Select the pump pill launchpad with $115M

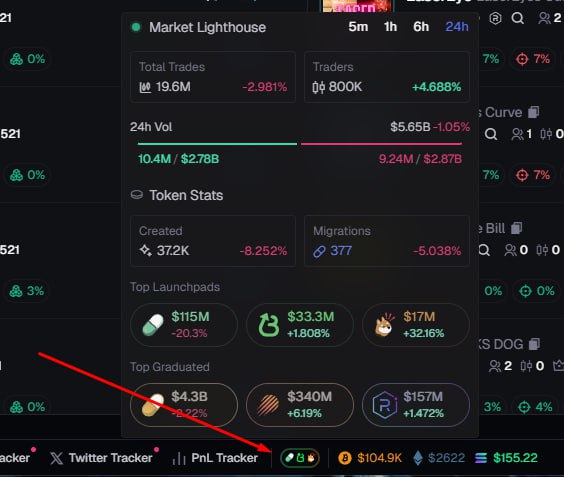pyautogui.click(x=184, y=325)
